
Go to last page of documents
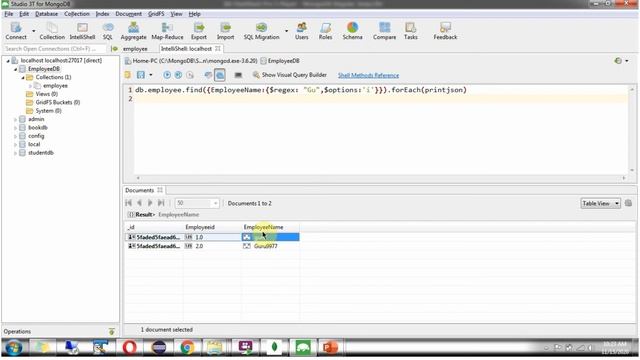(161, 203)
